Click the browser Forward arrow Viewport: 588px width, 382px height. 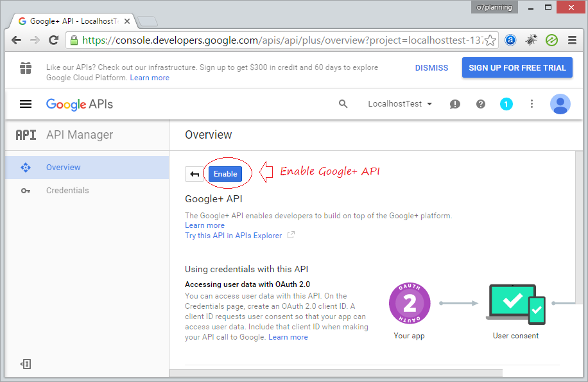pyautogui.click(x=35, y=40)
